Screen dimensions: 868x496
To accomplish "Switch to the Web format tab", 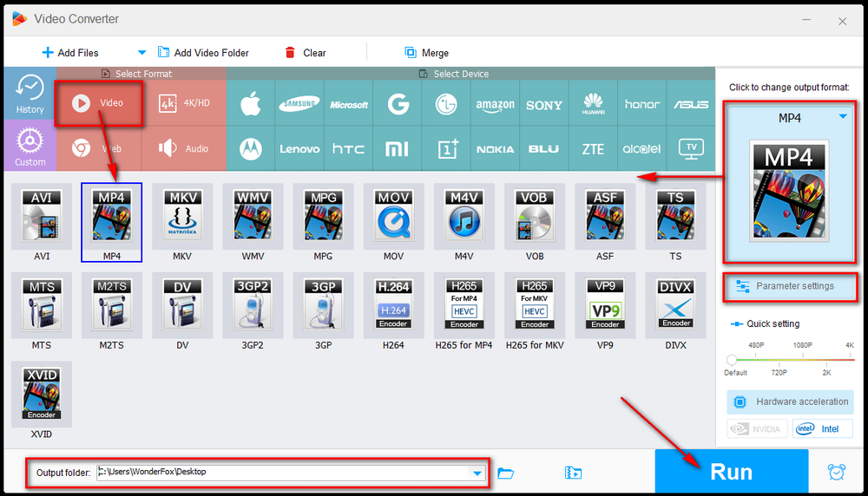I will click(99, 148).
